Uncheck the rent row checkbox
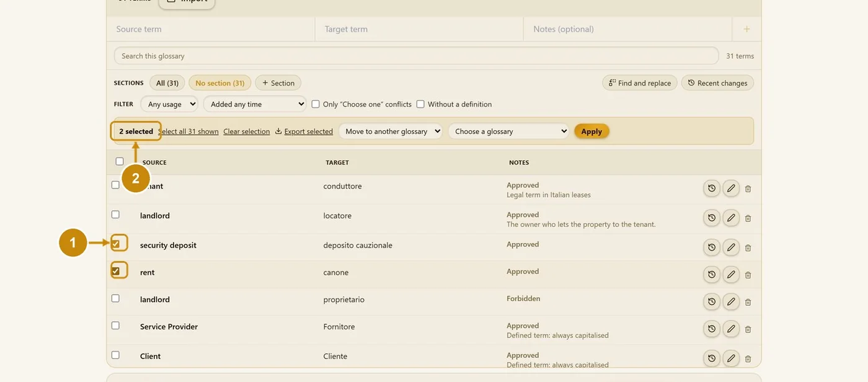 coord(115,271)
